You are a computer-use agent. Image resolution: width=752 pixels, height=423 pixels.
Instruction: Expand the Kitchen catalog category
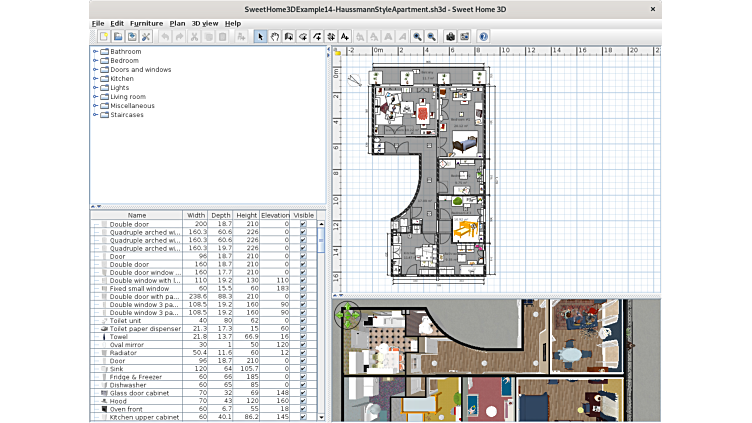(x=95, y=79)
